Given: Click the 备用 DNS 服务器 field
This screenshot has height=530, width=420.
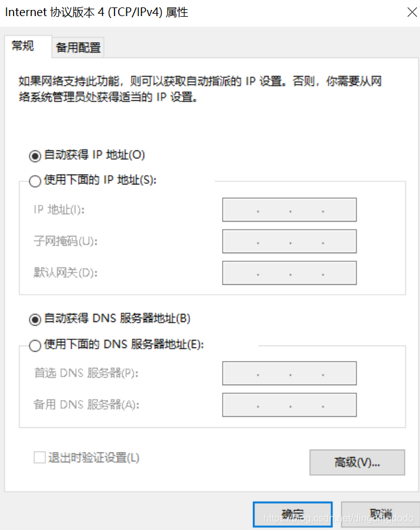Looking at the screenshot, I should pyautogui.click(x=289, y=405).
